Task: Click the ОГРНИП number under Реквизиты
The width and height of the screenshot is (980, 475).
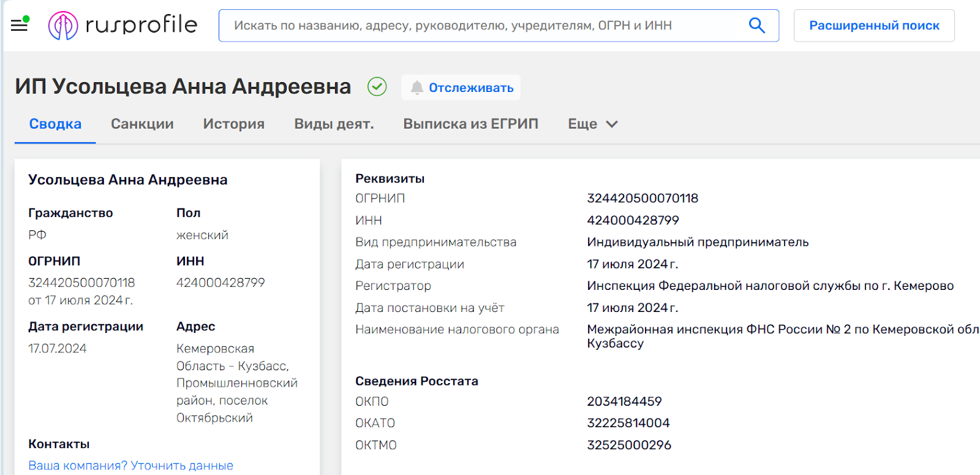Action: pyautogui.click(x=643, y=198)
